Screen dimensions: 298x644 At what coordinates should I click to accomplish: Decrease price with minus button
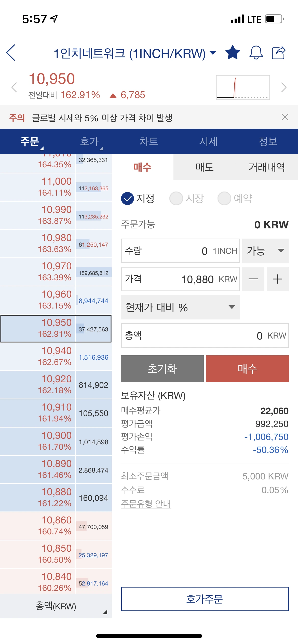pyautogui.click(x=253, y=279)
